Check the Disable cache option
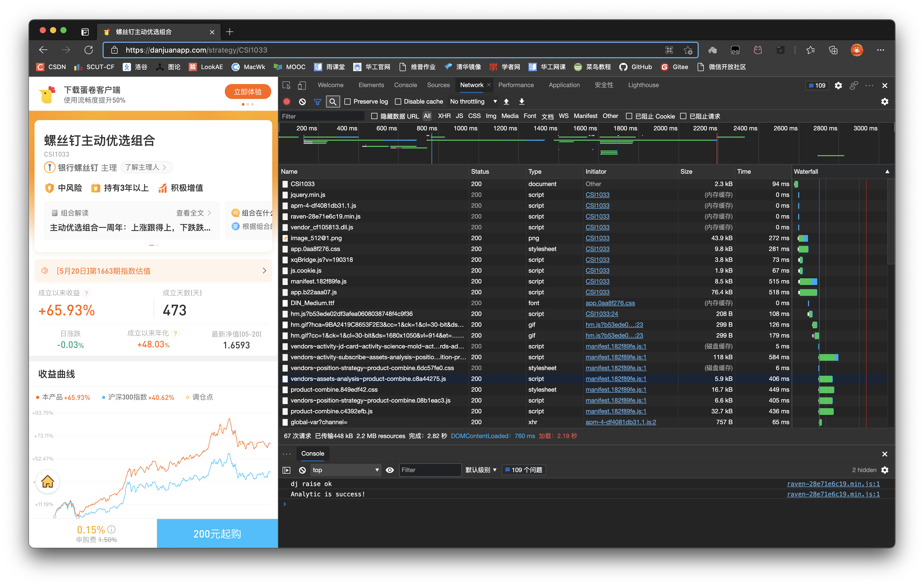 (x=398, y=102)
